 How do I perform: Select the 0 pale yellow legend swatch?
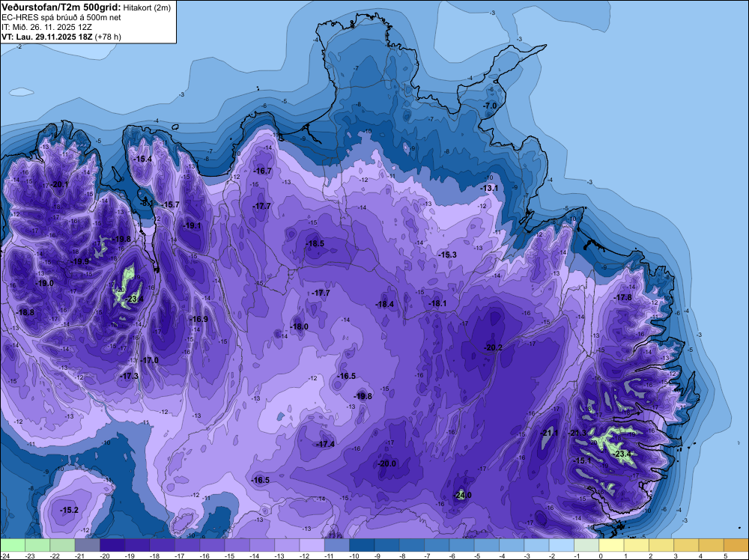point(611,545)
